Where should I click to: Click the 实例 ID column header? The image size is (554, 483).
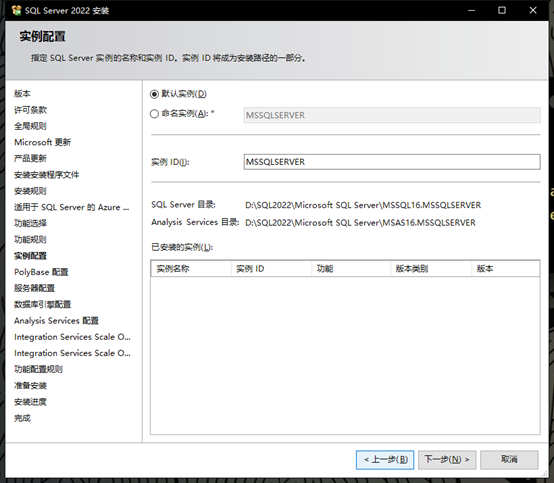pos(271,269)
